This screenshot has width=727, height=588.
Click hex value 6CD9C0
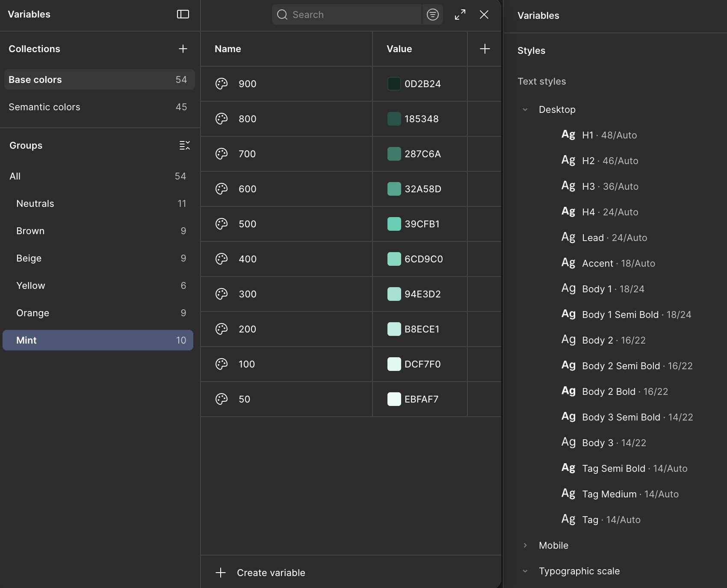point(424,259)
